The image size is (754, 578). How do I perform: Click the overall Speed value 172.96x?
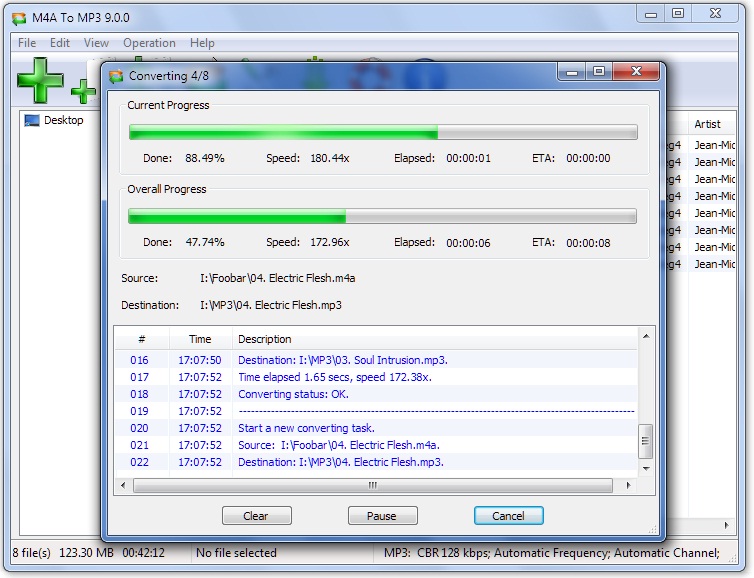coord(330,242)
